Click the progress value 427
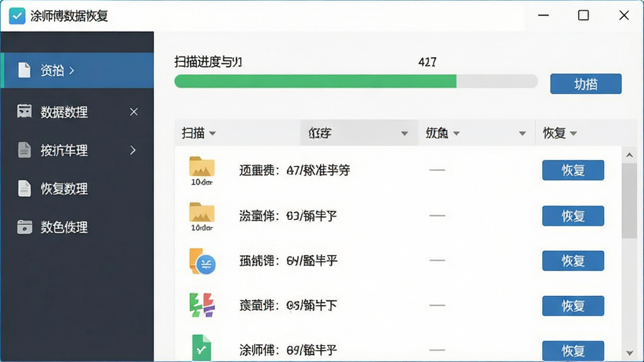This screenshot has width=644, height=362. (427, 62)
